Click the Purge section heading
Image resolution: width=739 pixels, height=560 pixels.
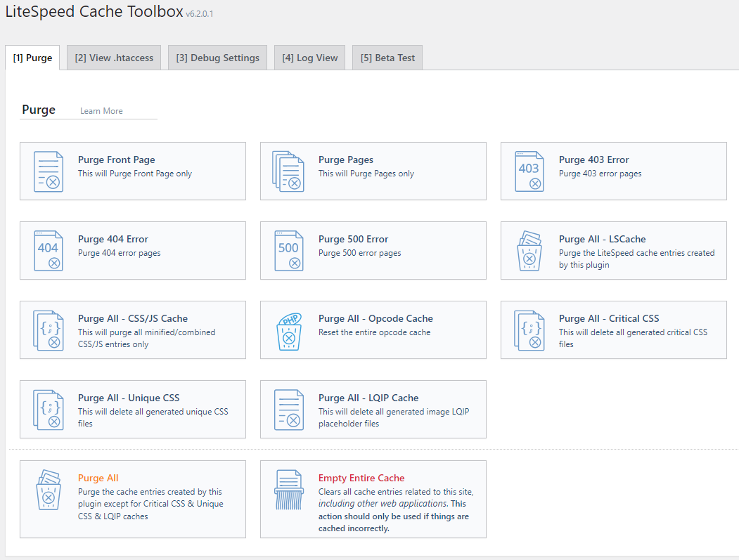(x=39, y=110)
